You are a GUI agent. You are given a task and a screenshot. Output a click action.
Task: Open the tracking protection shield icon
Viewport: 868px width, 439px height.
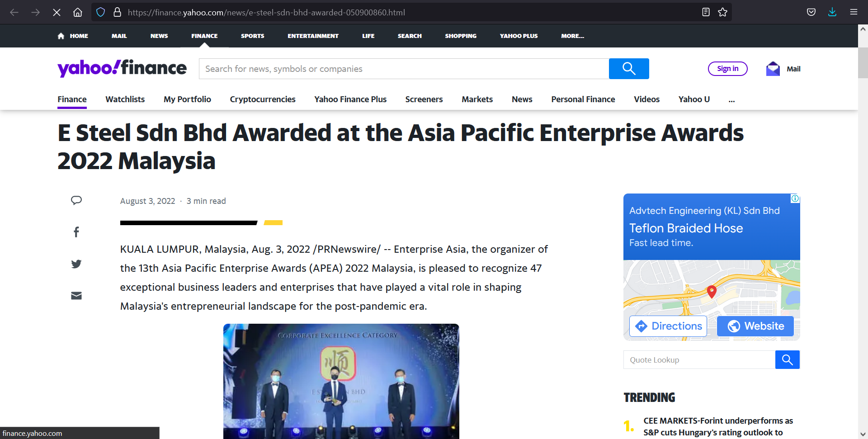click(100, 12)
